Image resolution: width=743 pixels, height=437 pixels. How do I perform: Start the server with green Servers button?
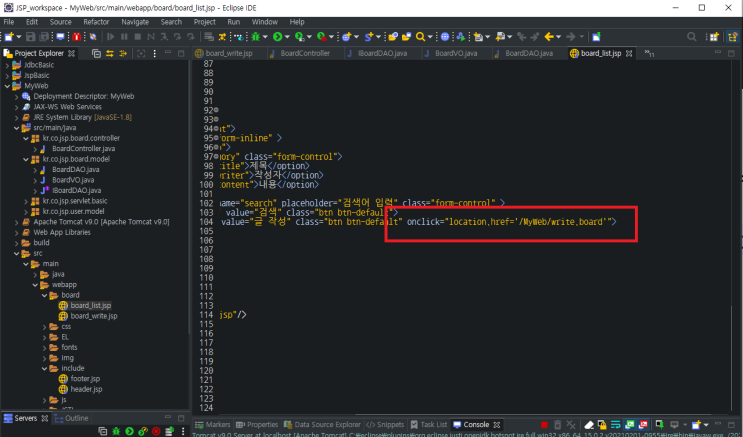(129, 431)
